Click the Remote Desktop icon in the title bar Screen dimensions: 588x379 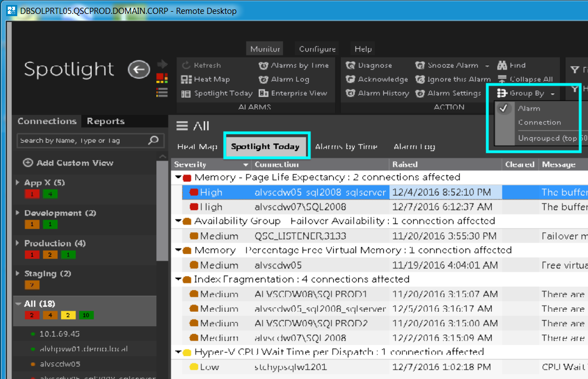tap(12, 11)
